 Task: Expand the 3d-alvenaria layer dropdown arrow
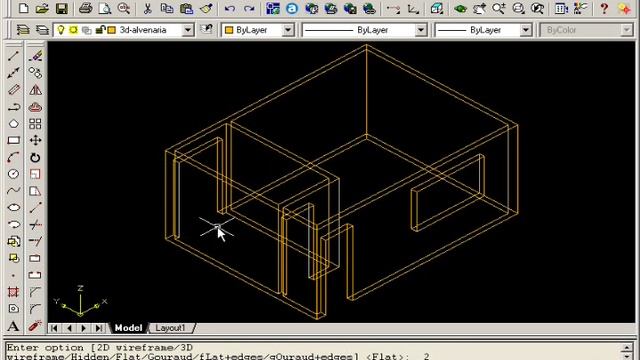(x=188, y=30)
